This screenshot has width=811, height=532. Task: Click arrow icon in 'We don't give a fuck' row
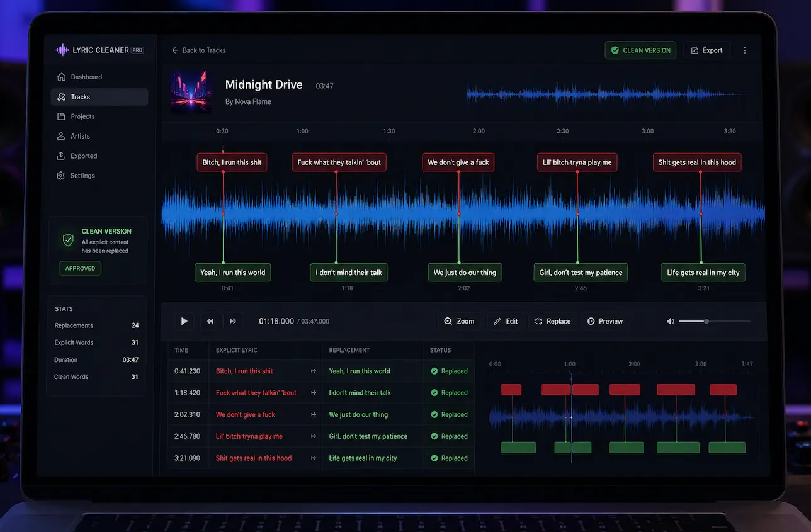point(314,415)
